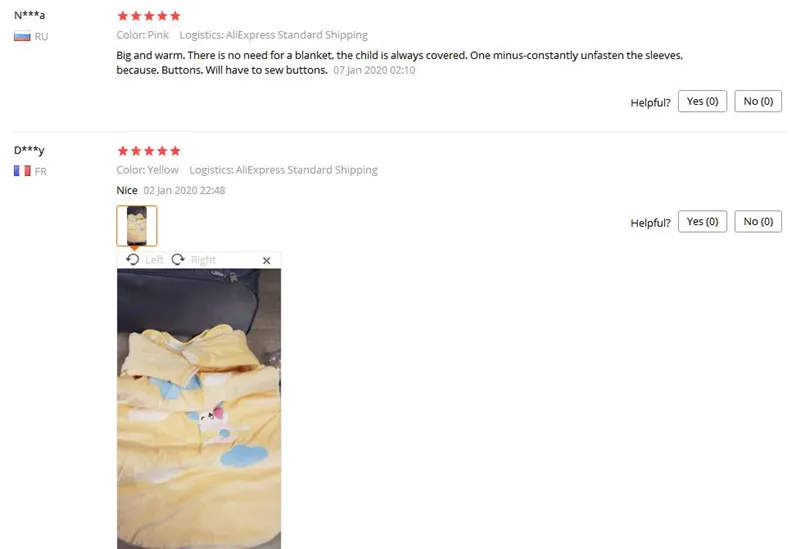Click reviewer name D***y
This screenshot has width=800, height=549.
point(29,150)
